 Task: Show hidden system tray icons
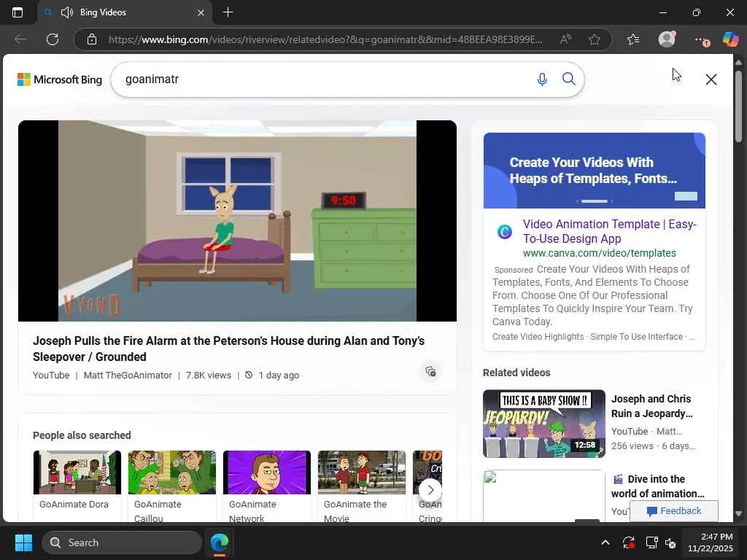point(605,542)
